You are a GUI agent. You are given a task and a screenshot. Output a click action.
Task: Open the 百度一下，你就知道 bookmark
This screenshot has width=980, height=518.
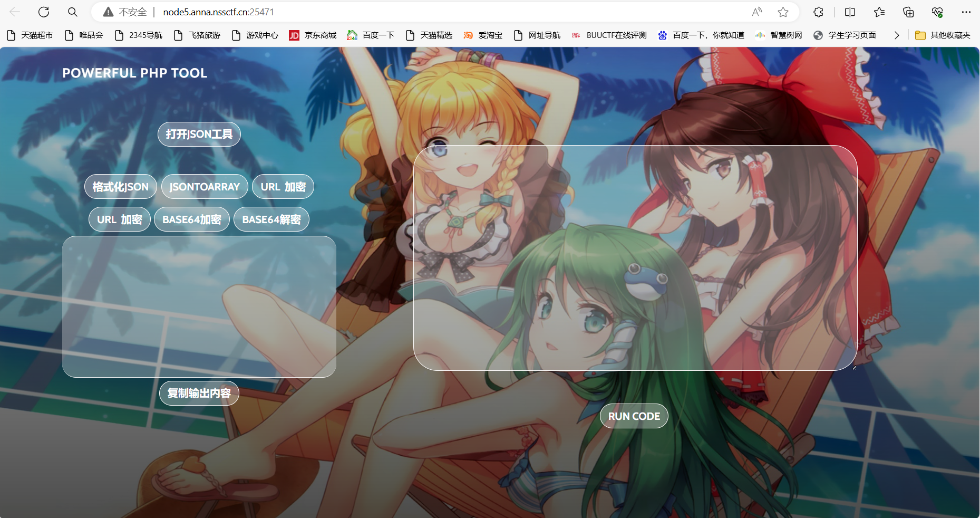pos(702,35)
